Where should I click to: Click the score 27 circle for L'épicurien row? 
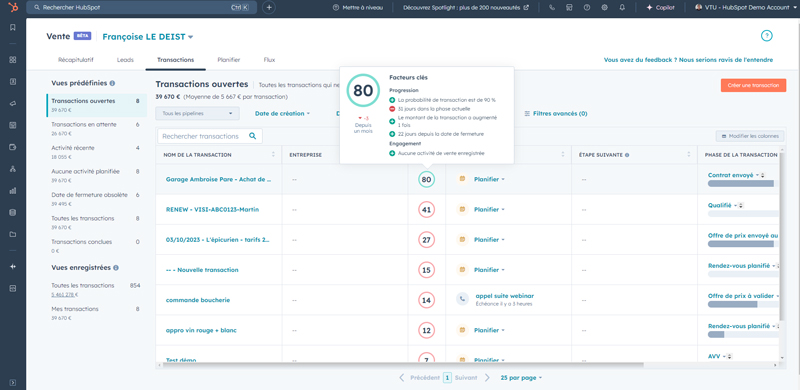click(427, 239)
